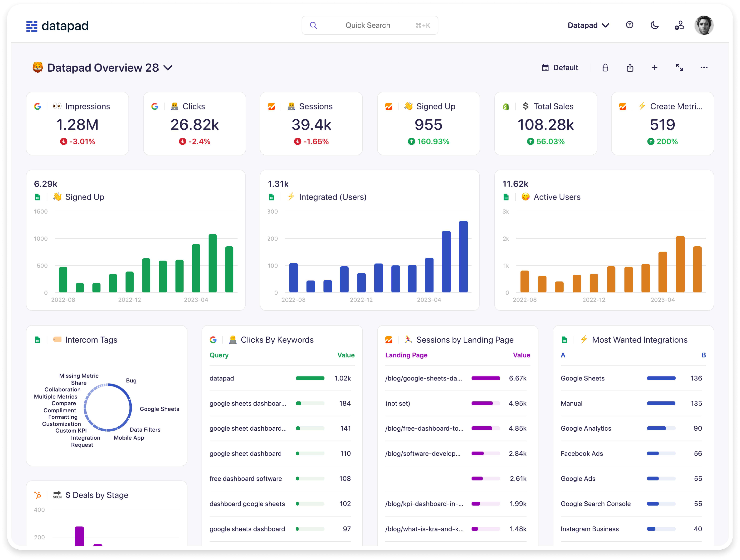Click the share dashboard icon

pyautogui.click(x=630, y=68)
